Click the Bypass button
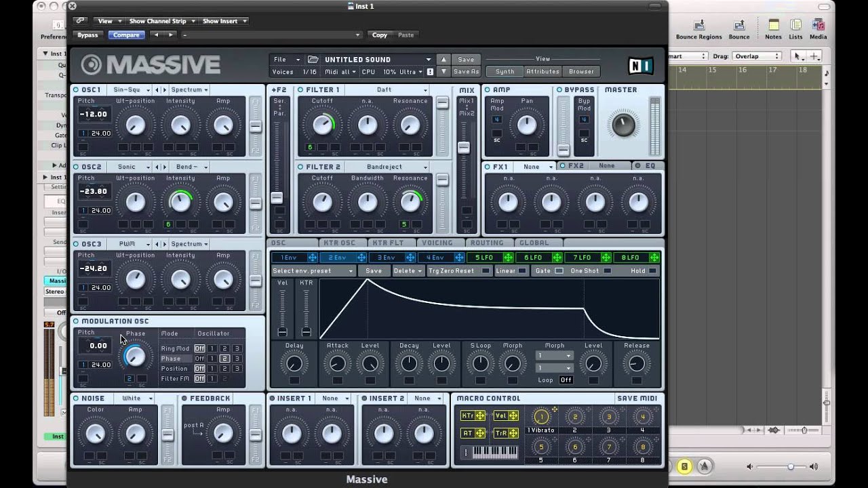Viewport: 868px width, 488px height. point(87,35)
